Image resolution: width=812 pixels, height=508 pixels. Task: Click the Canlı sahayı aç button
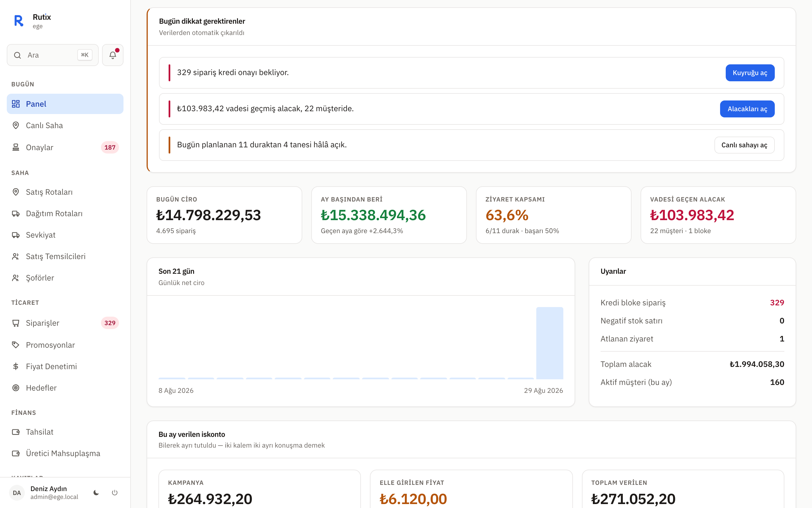[744, 145]
